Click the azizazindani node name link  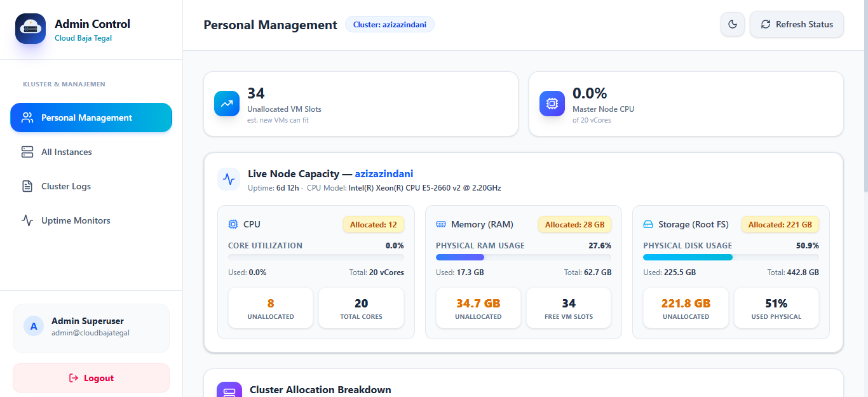tap(384, 173)
